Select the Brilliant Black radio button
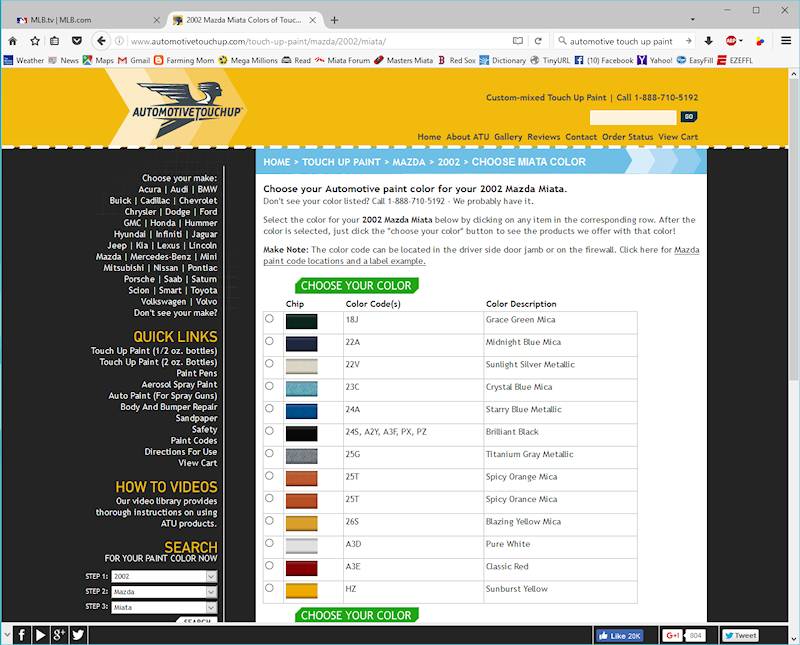Viewport: 800px width, 645px height. 269,431
